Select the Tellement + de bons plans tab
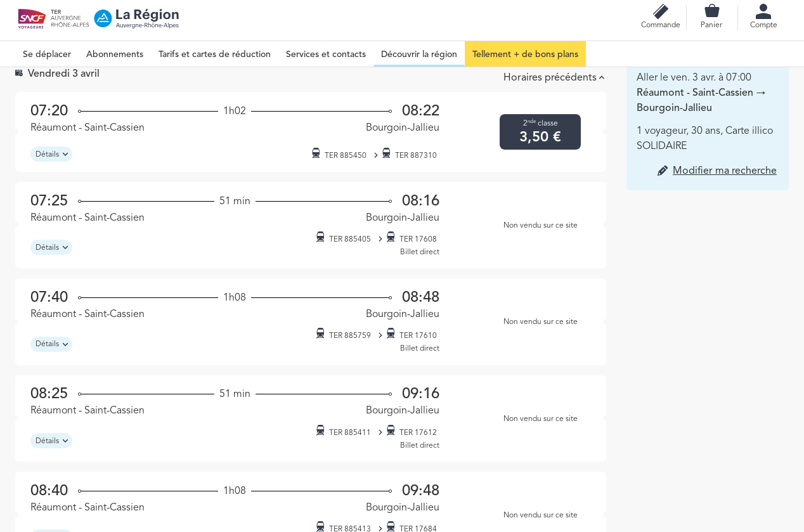 pos(525,54)
